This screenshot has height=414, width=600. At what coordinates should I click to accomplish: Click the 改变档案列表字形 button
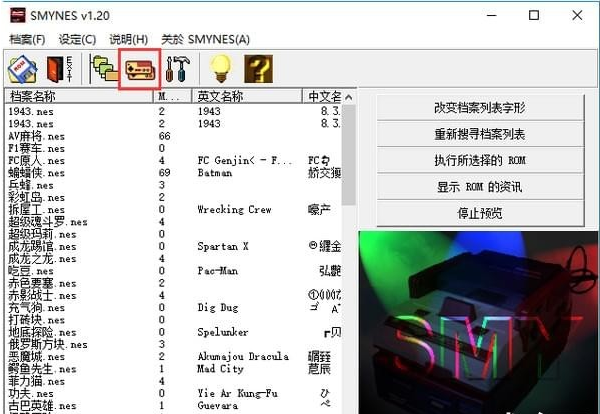click(480, 108)
